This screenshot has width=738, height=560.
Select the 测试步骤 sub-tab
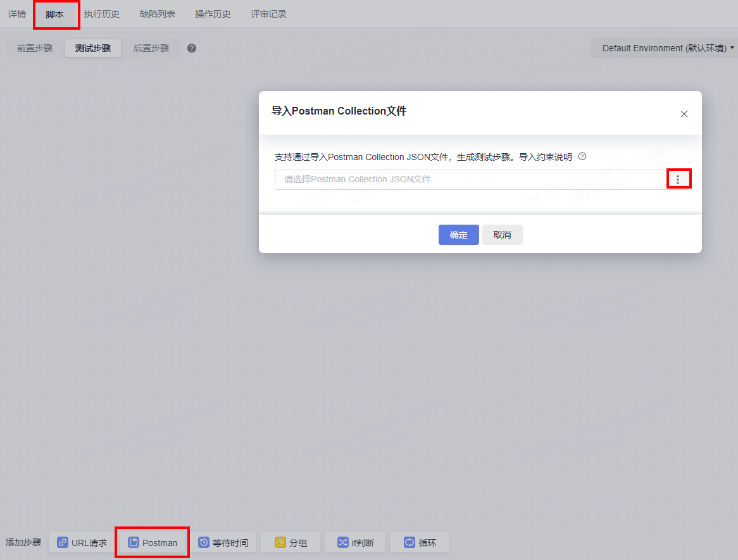[92, 48]
